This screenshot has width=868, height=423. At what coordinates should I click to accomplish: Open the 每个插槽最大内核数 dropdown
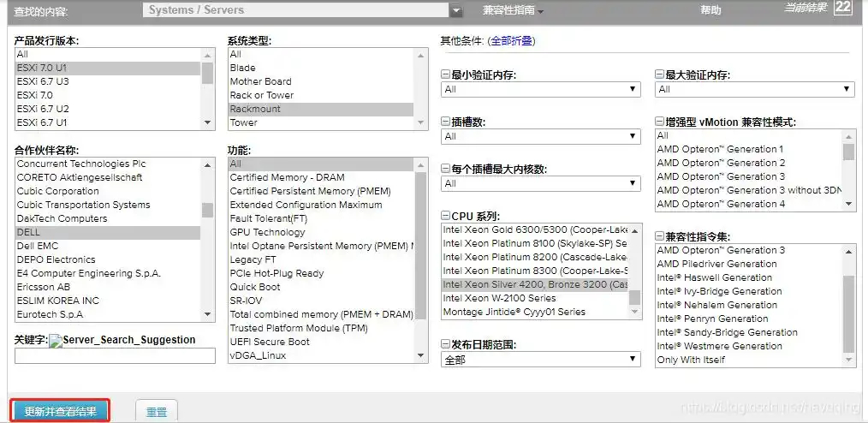coord(541,183)
